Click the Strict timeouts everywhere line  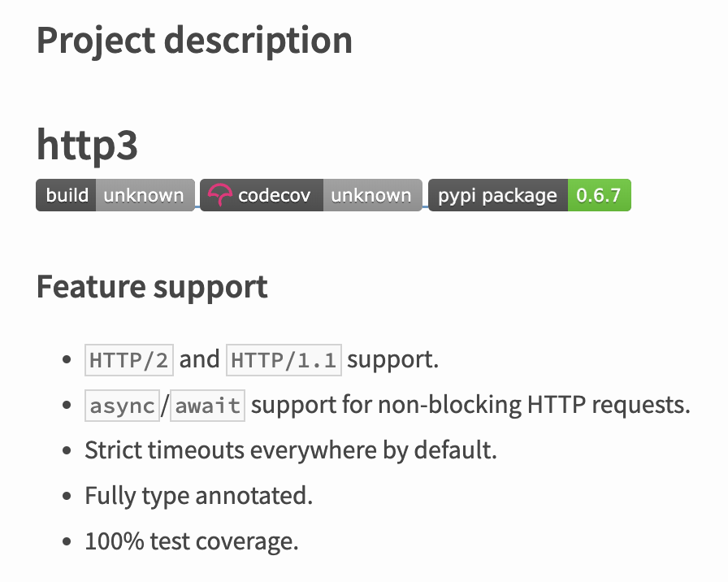tap(290, 450)
